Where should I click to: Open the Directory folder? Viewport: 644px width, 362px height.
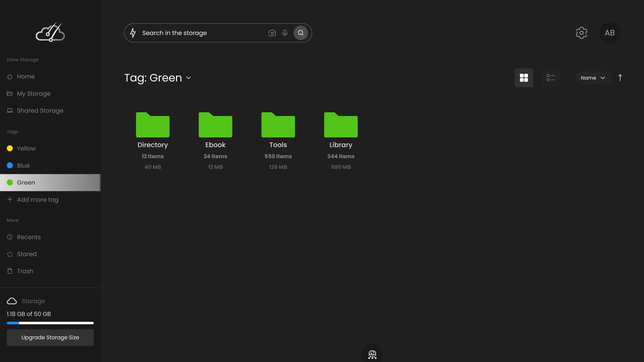pos(153,125)
